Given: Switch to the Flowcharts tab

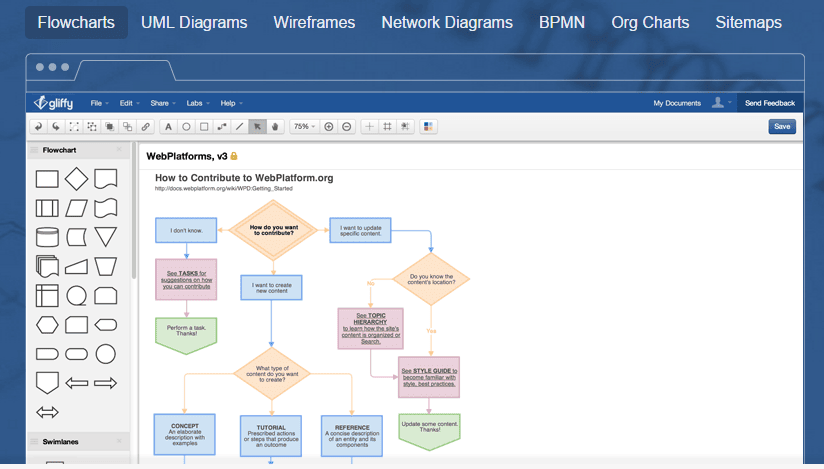Looking at the screenshot, I should coord(76,23).
